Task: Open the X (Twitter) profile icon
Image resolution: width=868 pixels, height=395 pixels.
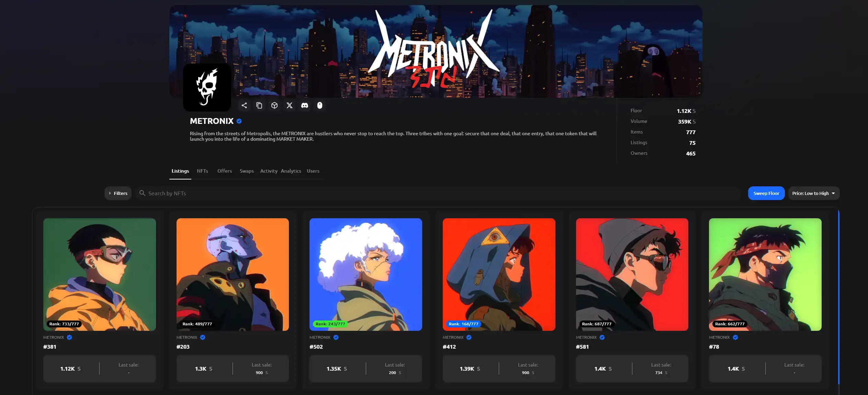Action: pos(290,105)
